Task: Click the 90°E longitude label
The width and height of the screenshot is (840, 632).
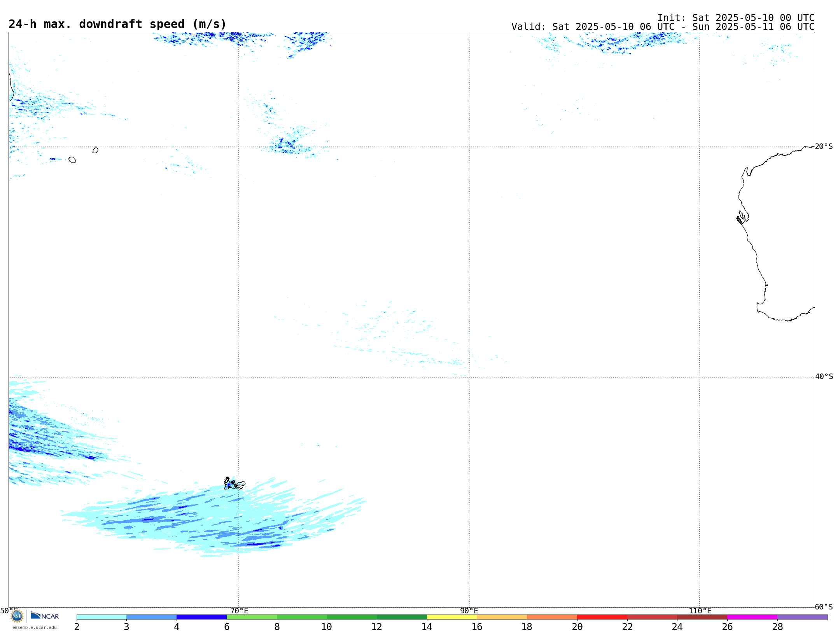Action: [x=469, y=611]
